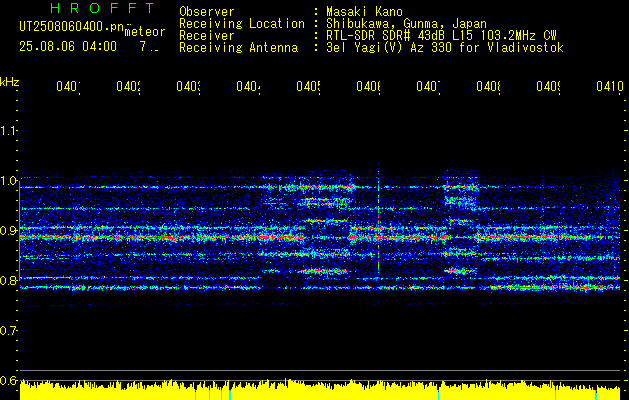Screen dimensions: 629x400
Task: Select the Shibukawa, Gunma, Japan location text
Action: 406,24
